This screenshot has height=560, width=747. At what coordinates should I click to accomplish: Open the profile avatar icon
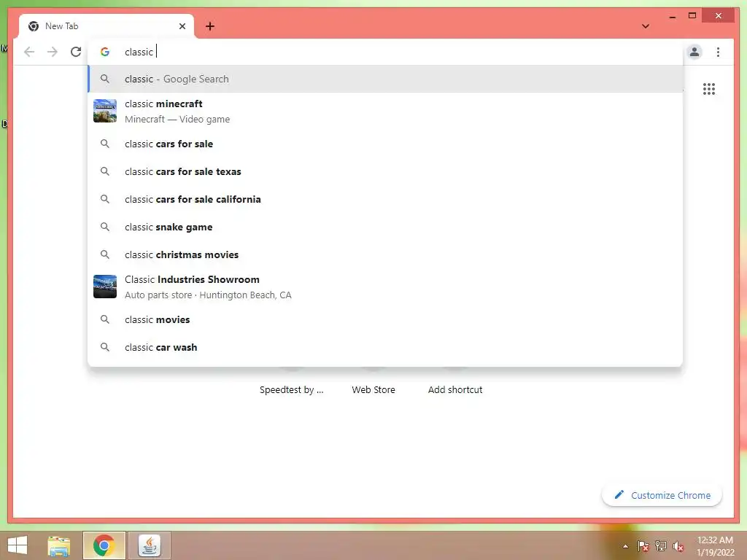pos(694,52)
